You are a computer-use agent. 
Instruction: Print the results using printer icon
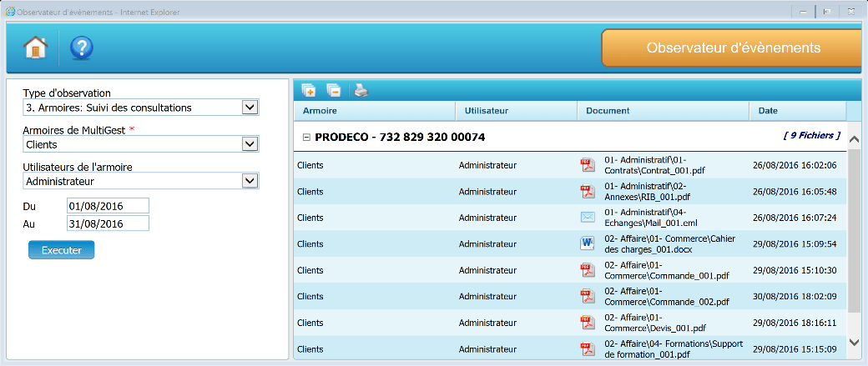(360, 90)
